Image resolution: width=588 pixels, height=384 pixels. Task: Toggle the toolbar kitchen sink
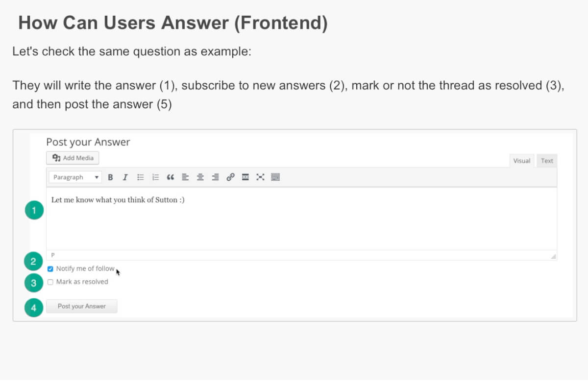tap(275, 177)
